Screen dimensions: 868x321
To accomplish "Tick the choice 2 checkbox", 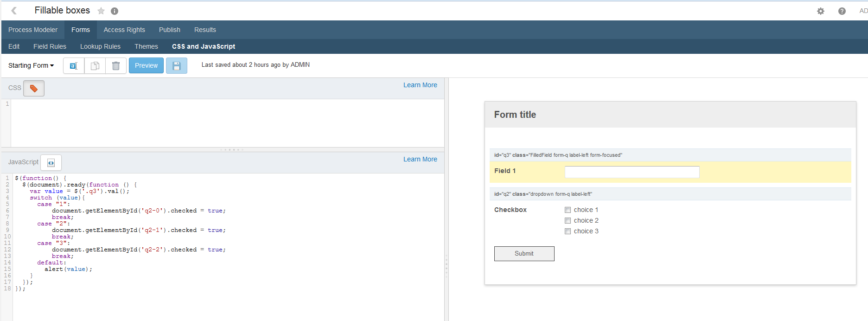I will (568, 221).
